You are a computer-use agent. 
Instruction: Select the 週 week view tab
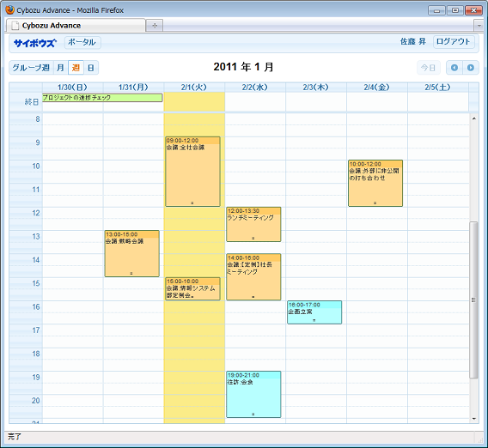tap(76, 68)
